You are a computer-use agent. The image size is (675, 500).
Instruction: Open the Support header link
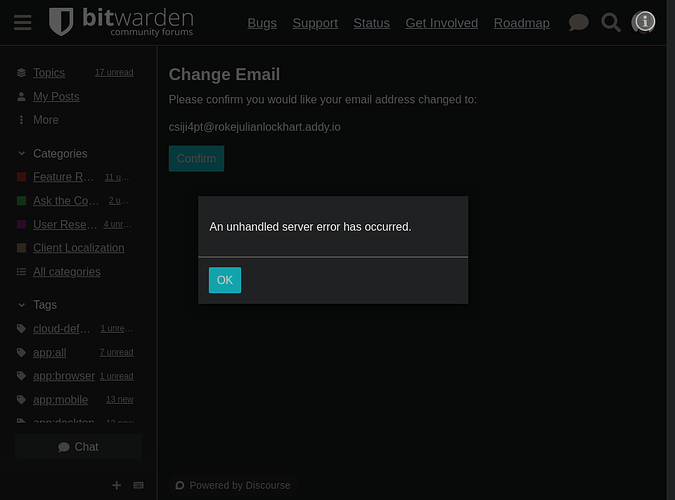coord(315,23)
